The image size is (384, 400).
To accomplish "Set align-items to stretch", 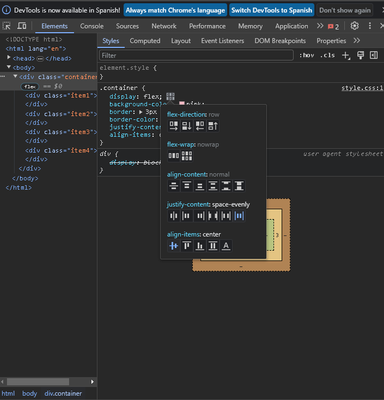I will point(213,246).
